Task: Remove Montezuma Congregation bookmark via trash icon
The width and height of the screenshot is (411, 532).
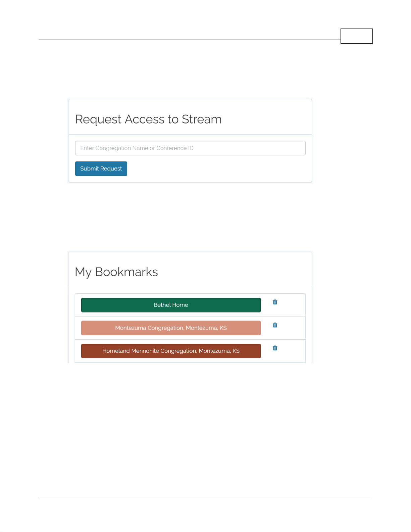Action: click(275, 325)
